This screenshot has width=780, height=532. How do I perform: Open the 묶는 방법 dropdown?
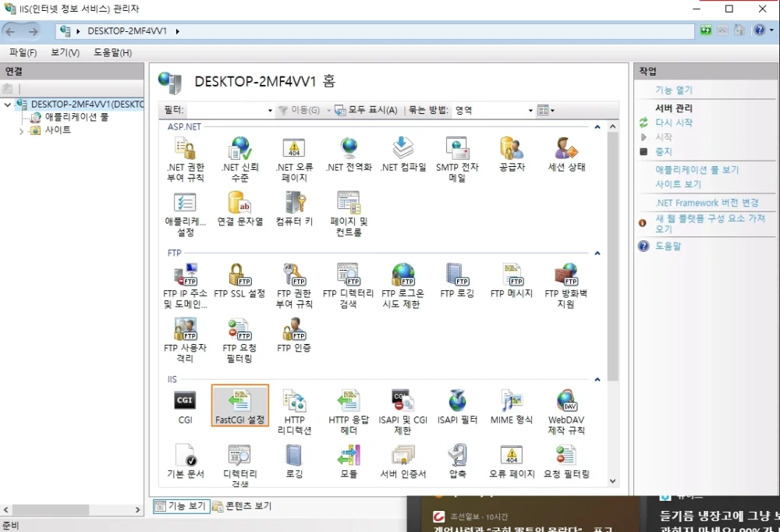coord(530,111)
